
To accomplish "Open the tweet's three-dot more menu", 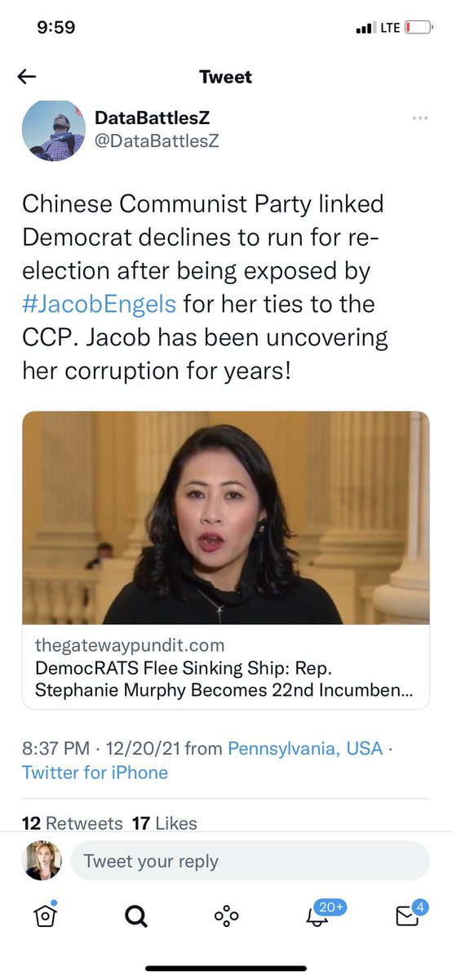I will click(420, 118).
